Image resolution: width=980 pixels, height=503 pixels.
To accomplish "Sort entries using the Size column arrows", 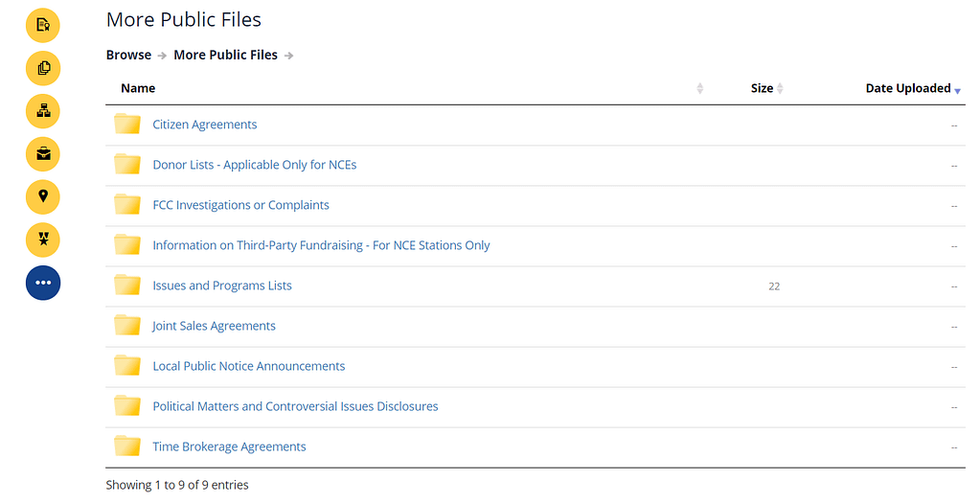I will tap(780, 88).
